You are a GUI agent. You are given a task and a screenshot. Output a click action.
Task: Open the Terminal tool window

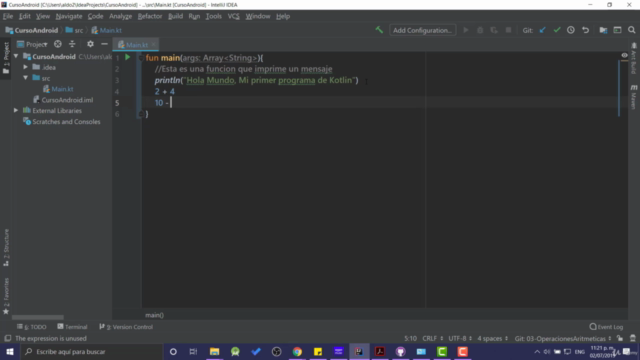pos(72,327)
